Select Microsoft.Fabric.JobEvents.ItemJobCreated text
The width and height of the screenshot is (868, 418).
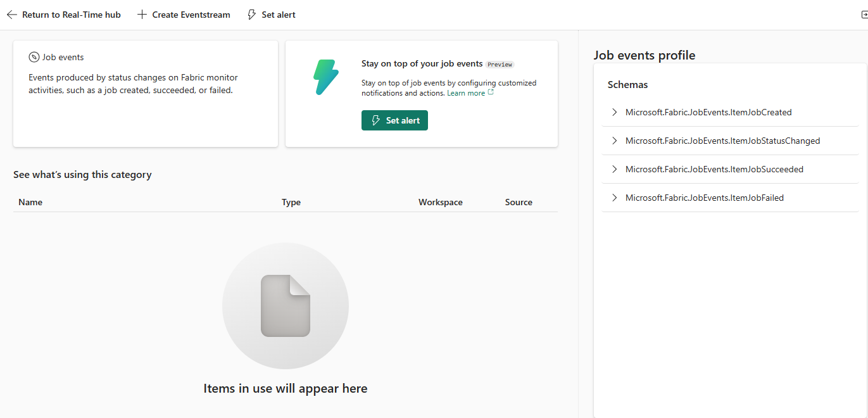[x=708, y=112]
